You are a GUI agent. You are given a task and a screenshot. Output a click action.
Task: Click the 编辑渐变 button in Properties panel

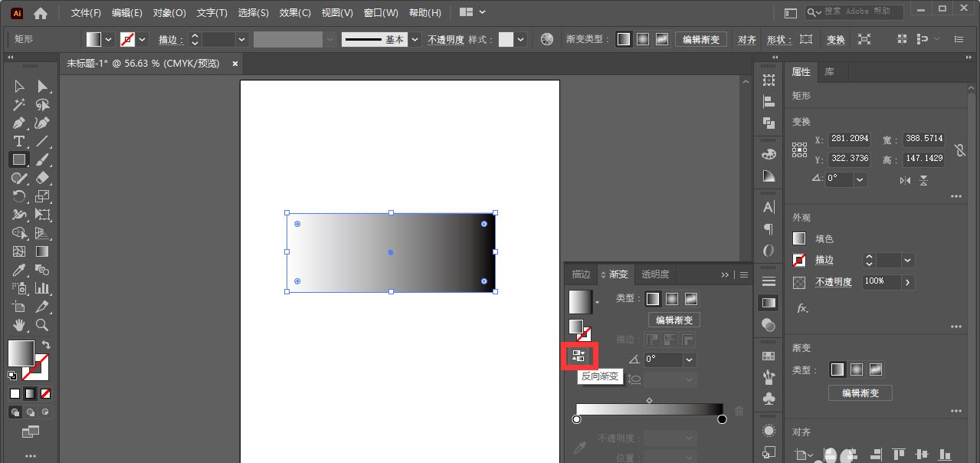coord(860,392)
